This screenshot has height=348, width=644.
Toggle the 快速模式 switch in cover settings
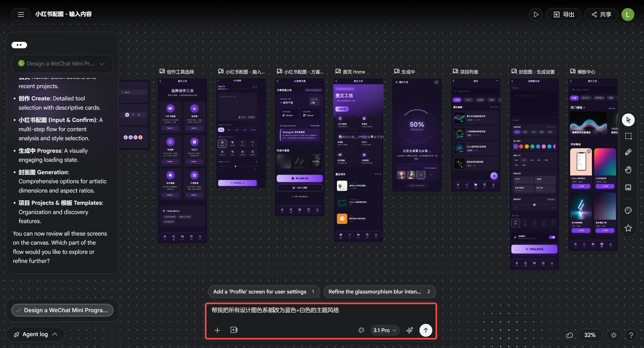coord(552,237)
